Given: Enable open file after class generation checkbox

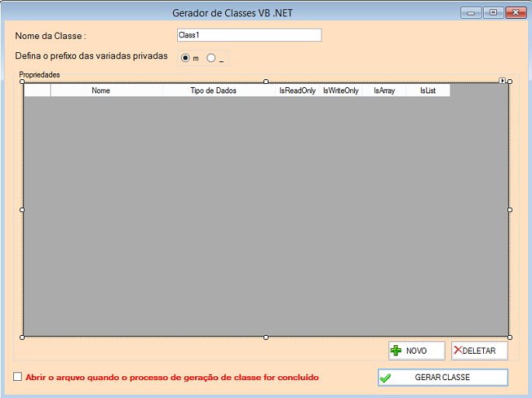Looking at the screenshot, I should pyautogui.click(x=17, y=376).
